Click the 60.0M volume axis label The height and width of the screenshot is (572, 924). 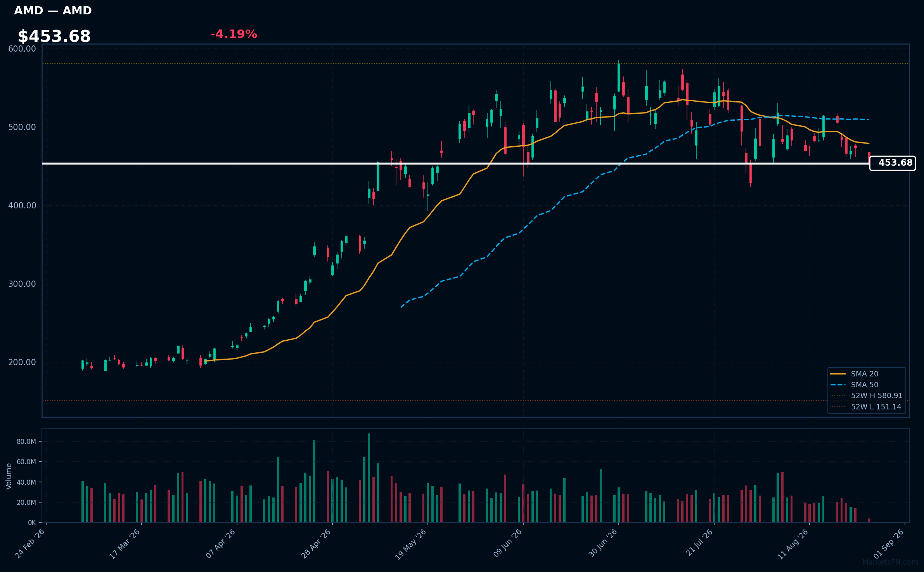26,462
